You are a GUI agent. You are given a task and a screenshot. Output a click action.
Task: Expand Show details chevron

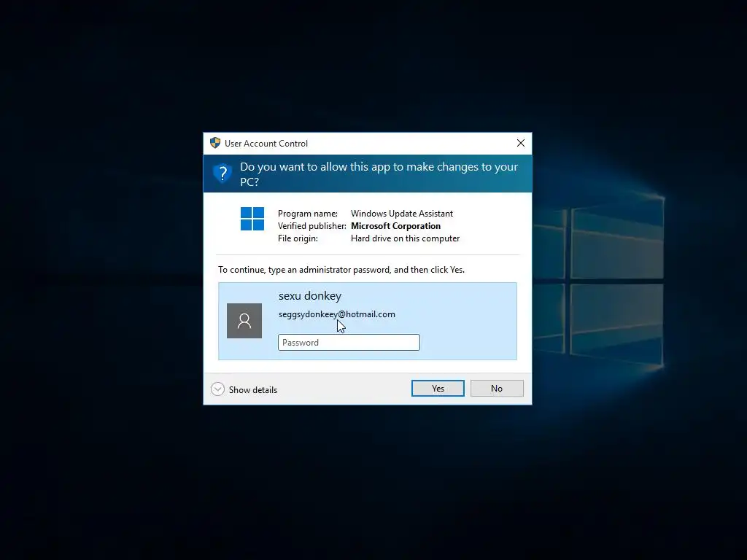[217, 389]
